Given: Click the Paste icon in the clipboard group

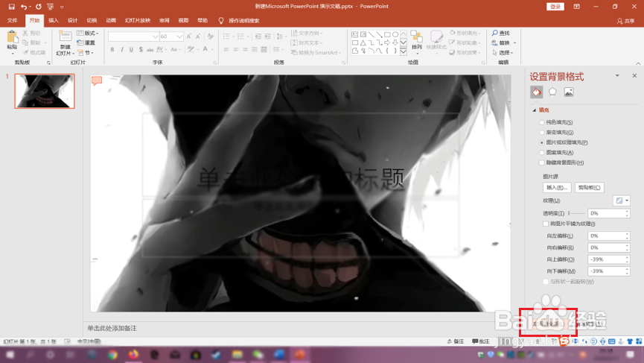Looking at the screenshot, I should pyautogui.click(x=12, y=38).
